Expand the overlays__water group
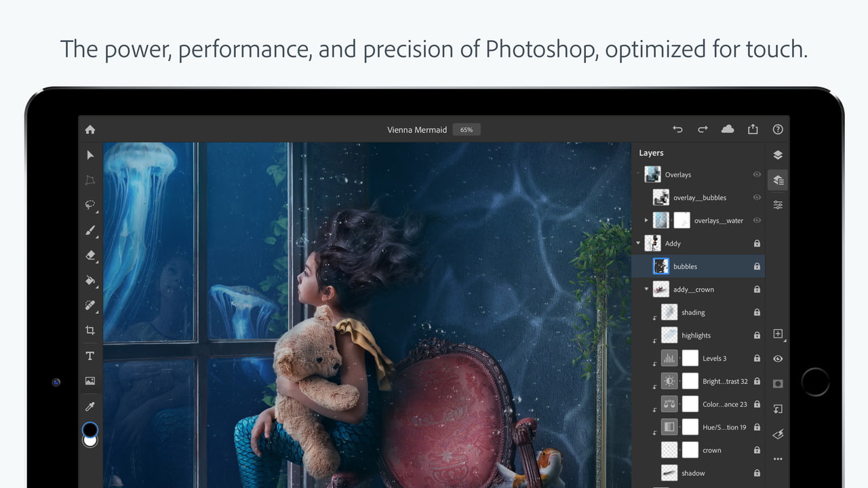 point(646,220)
